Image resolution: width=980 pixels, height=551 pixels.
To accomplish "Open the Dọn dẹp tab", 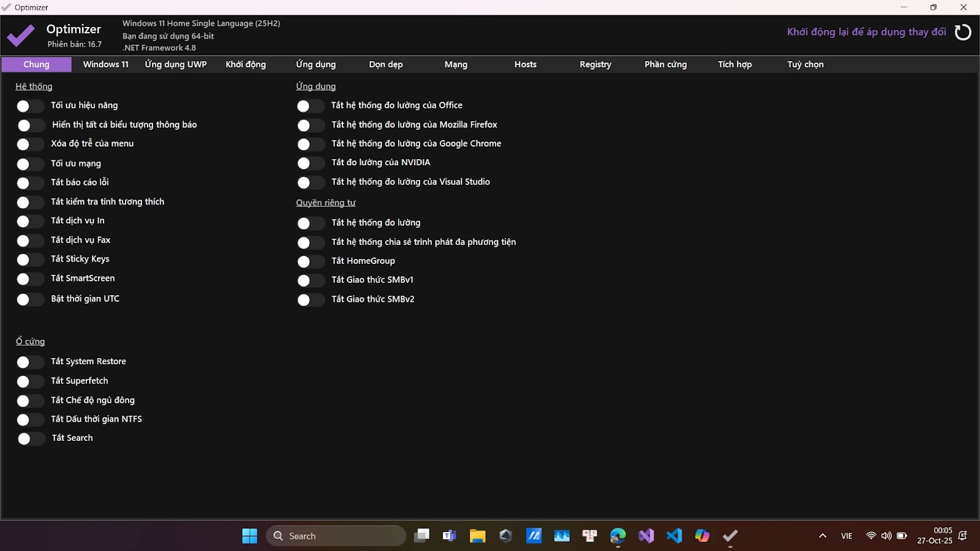I will pos(386,64).
